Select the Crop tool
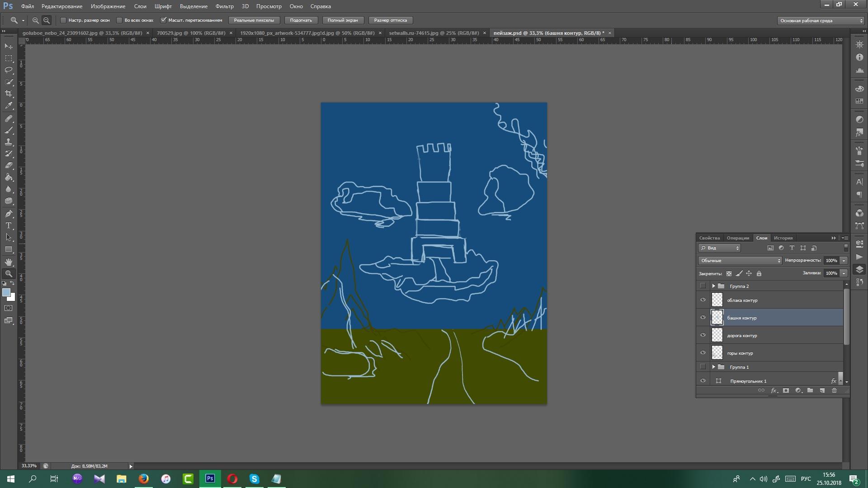 (9, 94)
